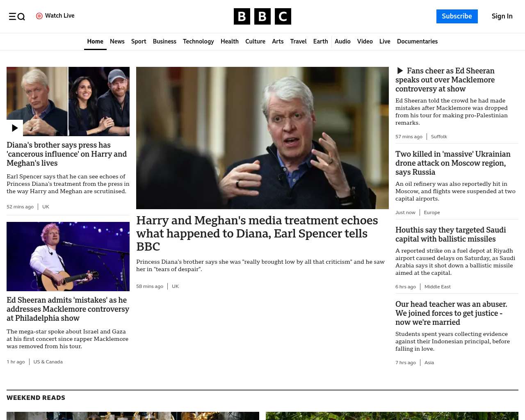Click play icon beside Ed Sheeran fans headline
The image size is (525, 420).
tap(400, 71)
